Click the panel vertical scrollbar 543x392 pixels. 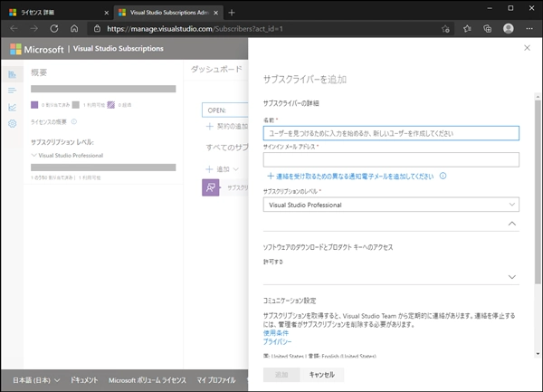coord(538,192)
